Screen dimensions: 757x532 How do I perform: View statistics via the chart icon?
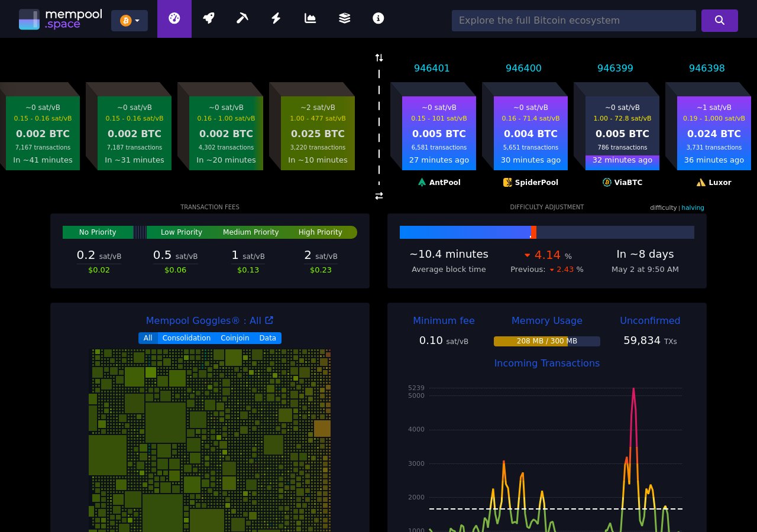[310, 18]
